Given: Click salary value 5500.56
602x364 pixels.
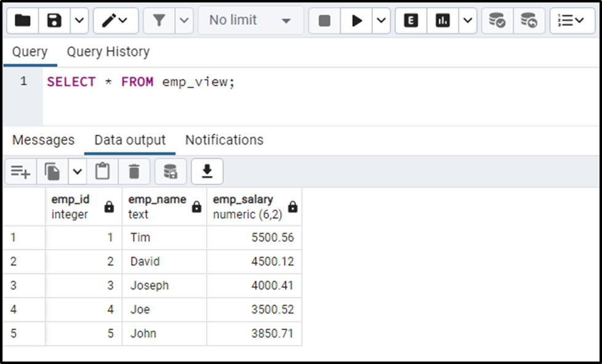Looking at the screenshot, I should pos(254,238).
